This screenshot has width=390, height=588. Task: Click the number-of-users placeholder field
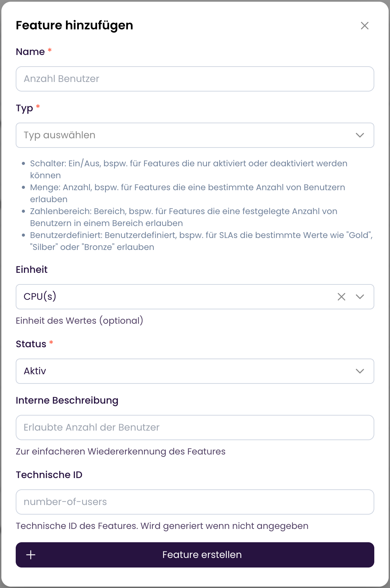[x=195, y=502]
